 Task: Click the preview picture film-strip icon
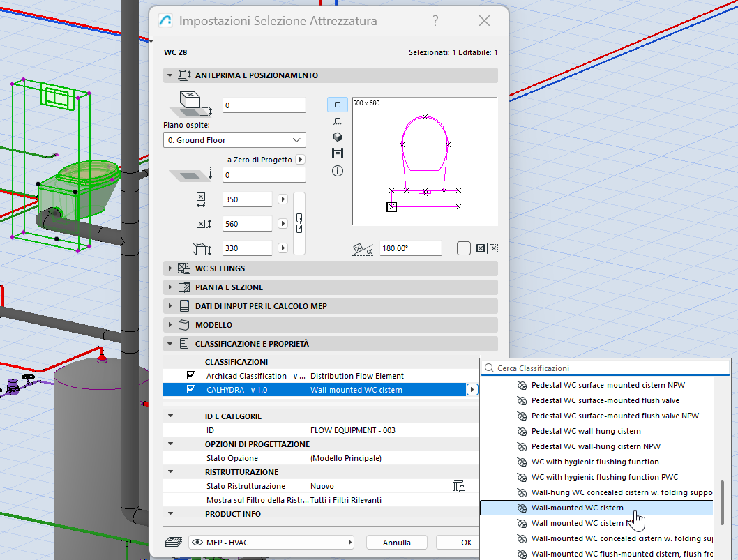point(338,153)
